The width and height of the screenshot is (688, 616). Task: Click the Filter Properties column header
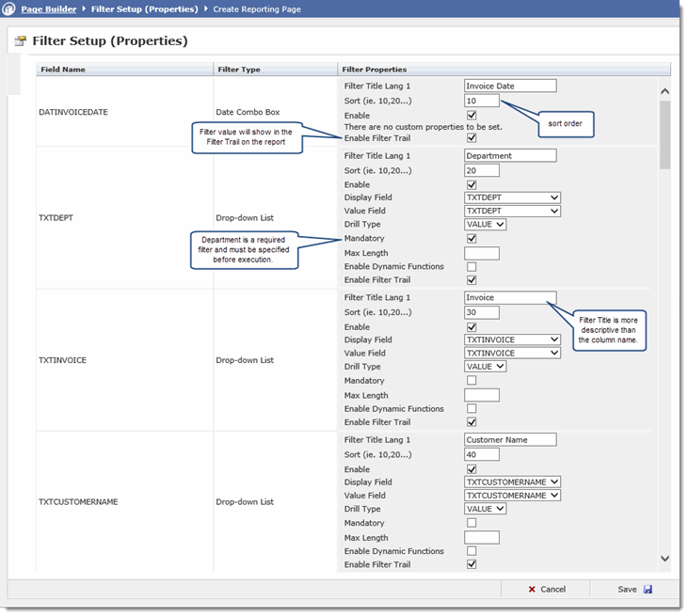click(x=504, y=70)
